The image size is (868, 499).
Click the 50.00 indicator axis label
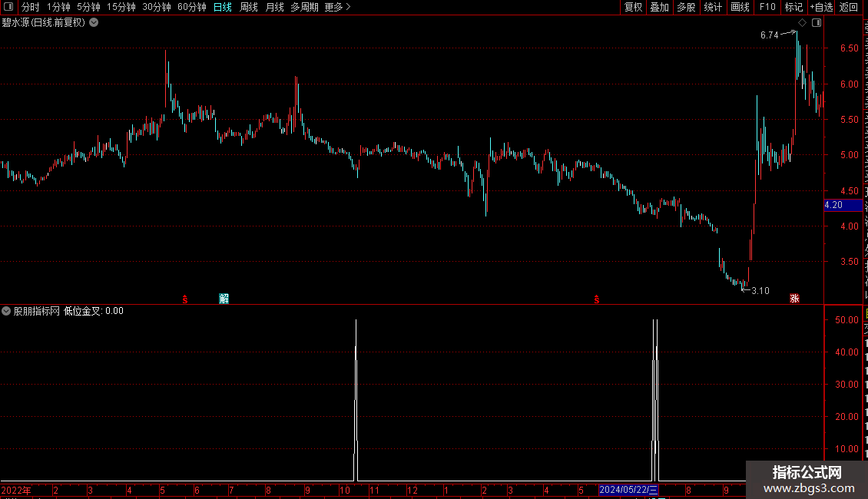(x=847, y=320)
